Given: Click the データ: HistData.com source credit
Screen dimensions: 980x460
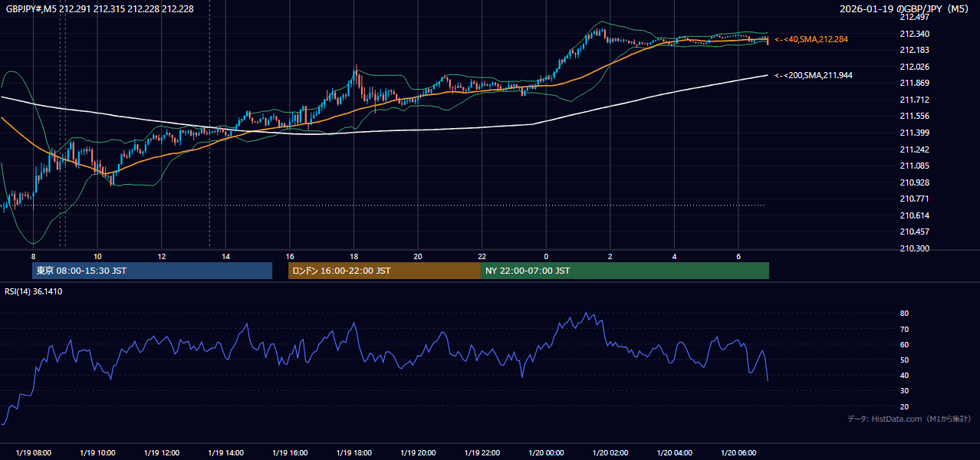Looking at the screenshot, I should coord(909,419).
